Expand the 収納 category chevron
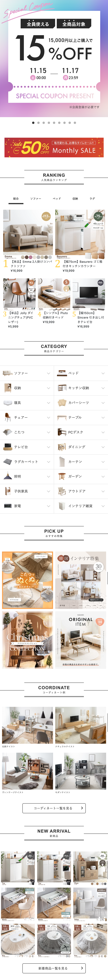Image resolution: width=108 pixels, height=980 pixels. [48, 388]
